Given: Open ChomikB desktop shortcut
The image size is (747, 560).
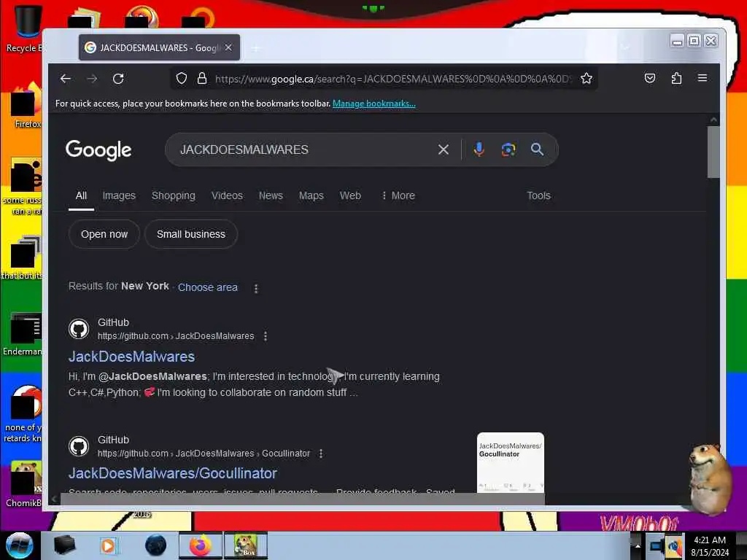Looking at the screenshot, I should (x=24, y=484).
